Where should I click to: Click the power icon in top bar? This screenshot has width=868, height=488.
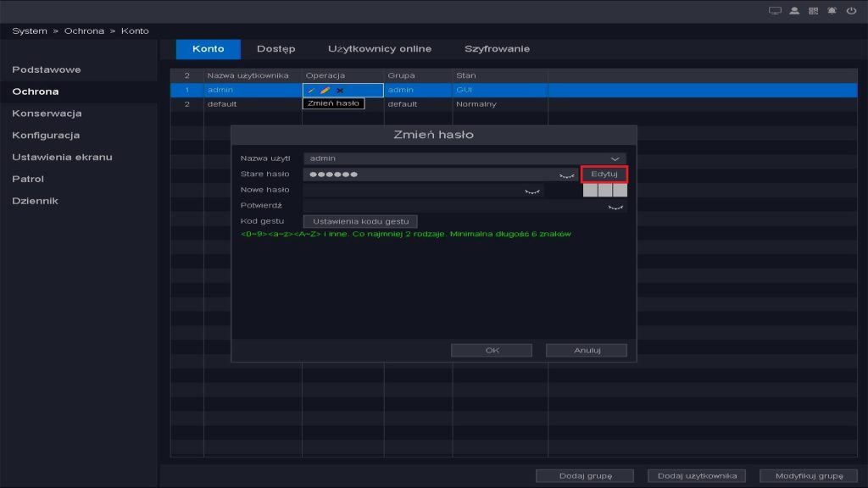[851, 11]
